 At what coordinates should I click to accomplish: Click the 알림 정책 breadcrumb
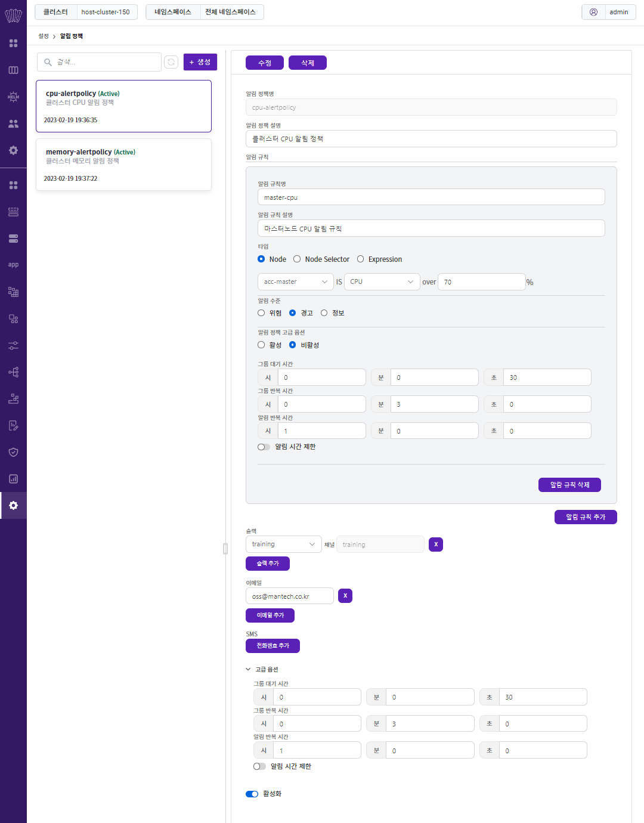pyautogui.click(x=72, y=36)
